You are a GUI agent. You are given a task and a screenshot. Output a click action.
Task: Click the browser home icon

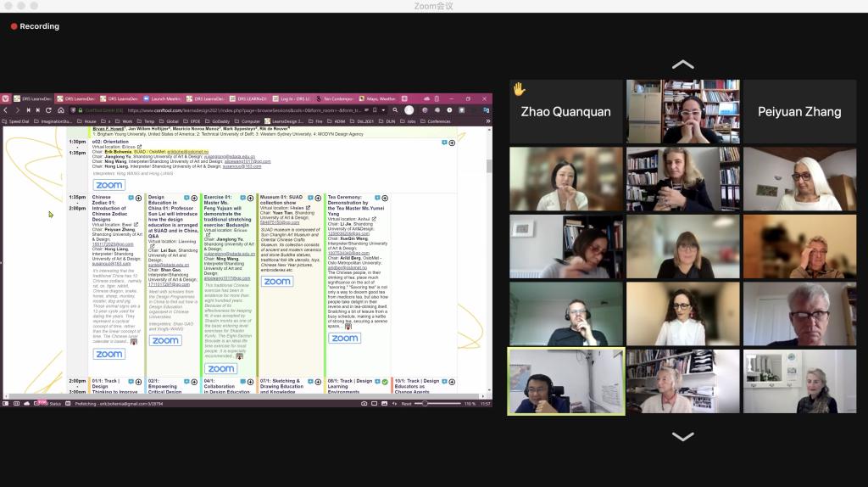[60, 110]
